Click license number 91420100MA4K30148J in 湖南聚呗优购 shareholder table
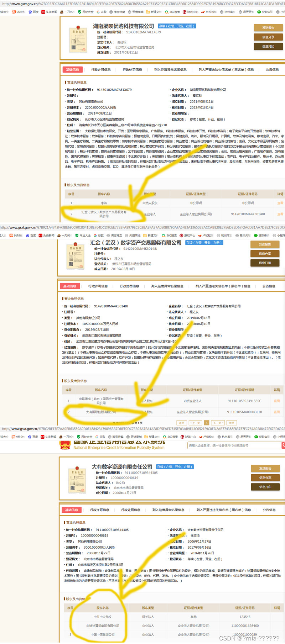This screenshot has height=644, width=285. (x=248, y=214)
